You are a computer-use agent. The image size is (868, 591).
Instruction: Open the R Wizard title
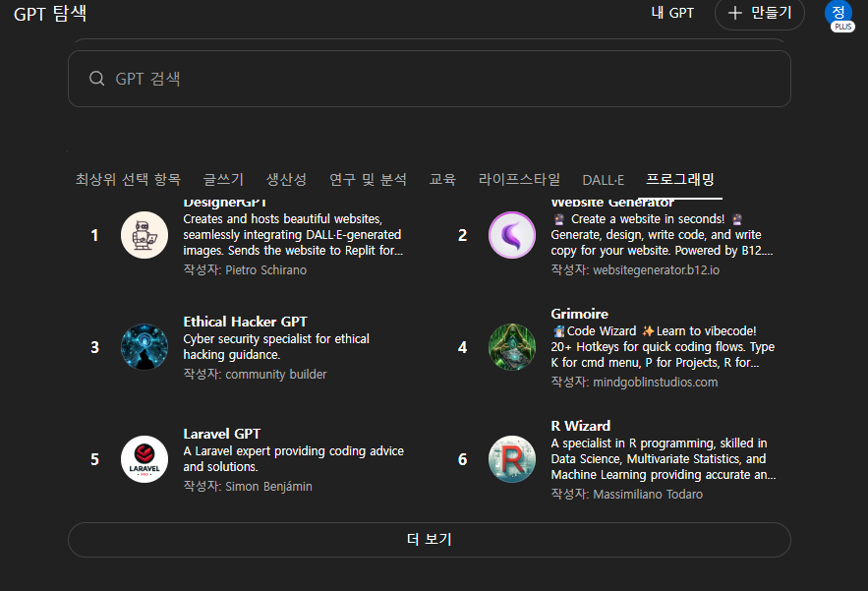(581, 426)
